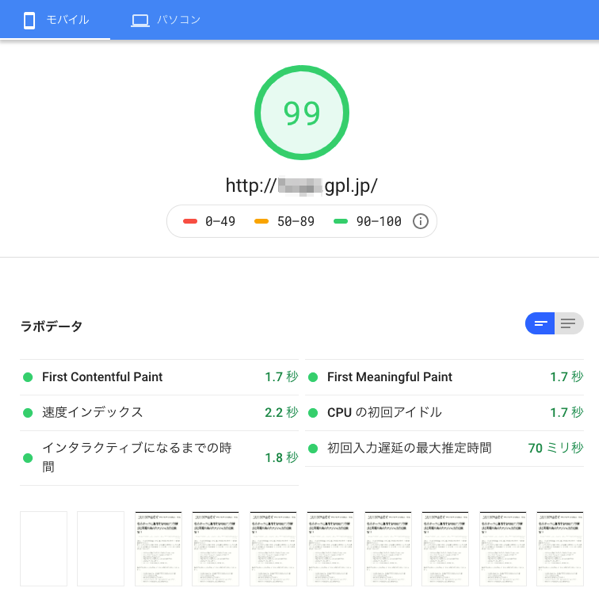Click the red 0-49 legend marker
Screen dimensions: 599x600
[190, 221]
